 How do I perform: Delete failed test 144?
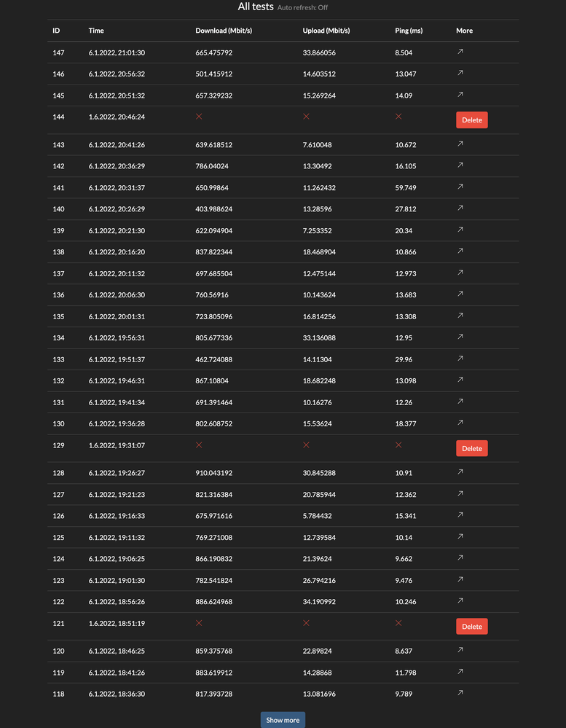(471, 120)
